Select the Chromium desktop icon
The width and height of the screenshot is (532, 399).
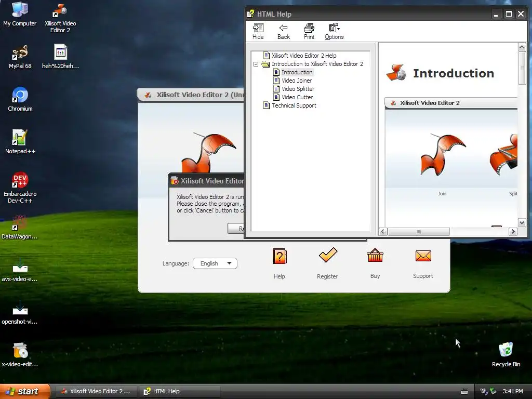pyautogui.click(x=20, y=99)
